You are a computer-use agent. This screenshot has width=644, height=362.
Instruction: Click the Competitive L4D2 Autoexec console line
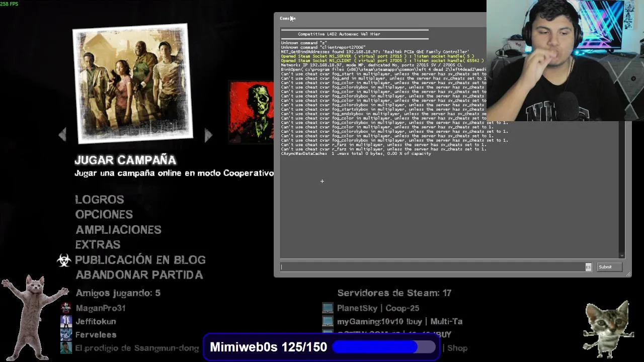tap(339, 34)
